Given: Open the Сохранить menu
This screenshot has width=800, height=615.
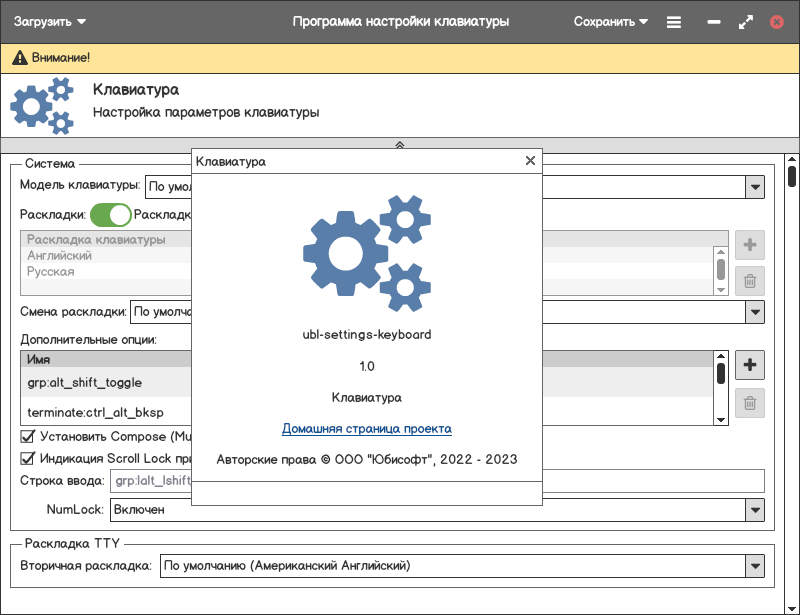Looking at the screenshot, I should click(611, 21).
